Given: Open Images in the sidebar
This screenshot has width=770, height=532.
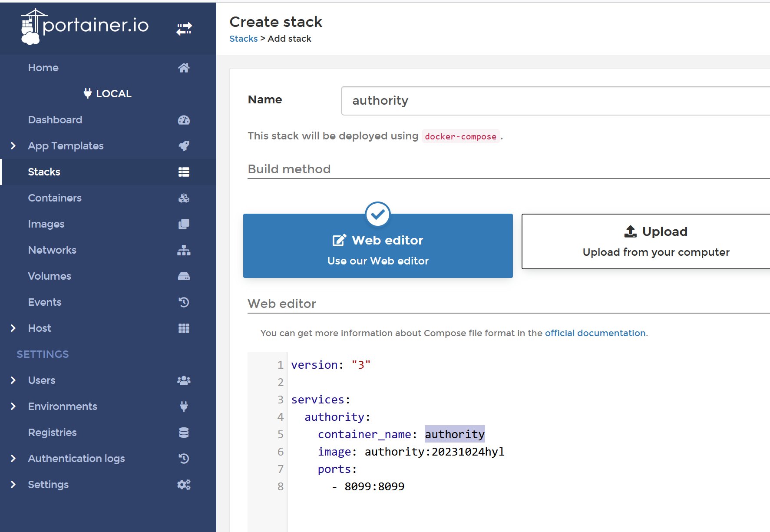Looking at the screenshot, I should pyautogui.click(x=108, y=224).
